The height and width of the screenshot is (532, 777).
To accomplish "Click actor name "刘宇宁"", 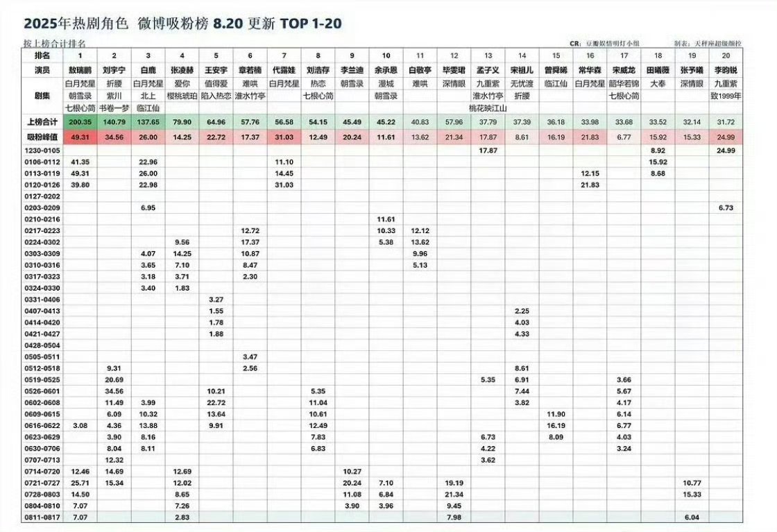I will click(114, 70).
